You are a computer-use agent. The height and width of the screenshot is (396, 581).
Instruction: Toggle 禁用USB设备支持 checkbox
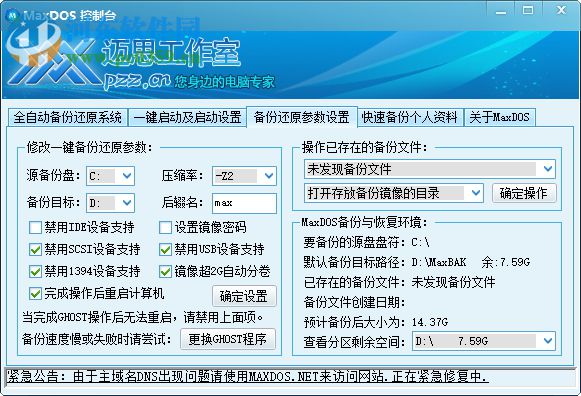tap(165, 250)
